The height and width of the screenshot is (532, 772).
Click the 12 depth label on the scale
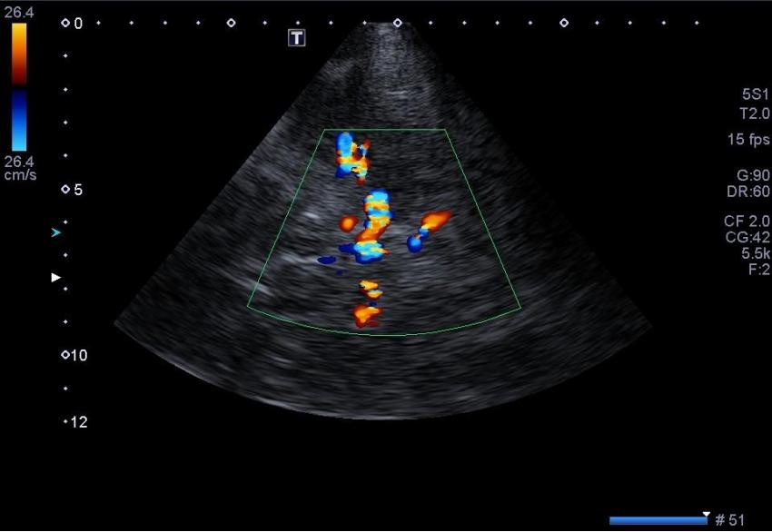click(x=79, y=422)
